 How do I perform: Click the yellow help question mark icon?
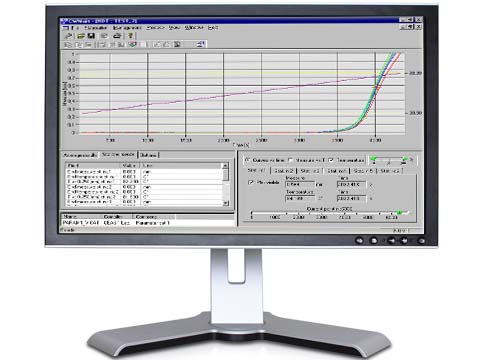click(x=131, y=36)
